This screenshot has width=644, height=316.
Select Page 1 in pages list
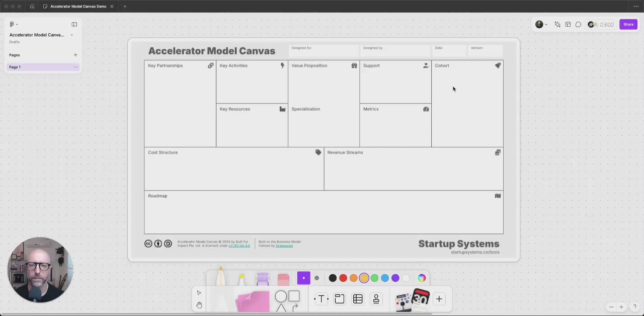[x=43, y=67]
